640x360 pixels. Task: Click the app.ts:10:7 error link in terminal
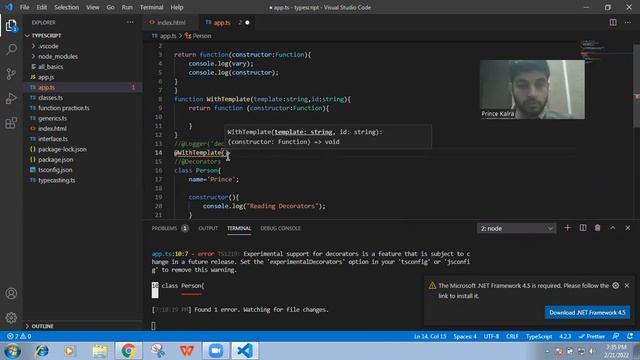pyautogui.click(x=170, y=254)
